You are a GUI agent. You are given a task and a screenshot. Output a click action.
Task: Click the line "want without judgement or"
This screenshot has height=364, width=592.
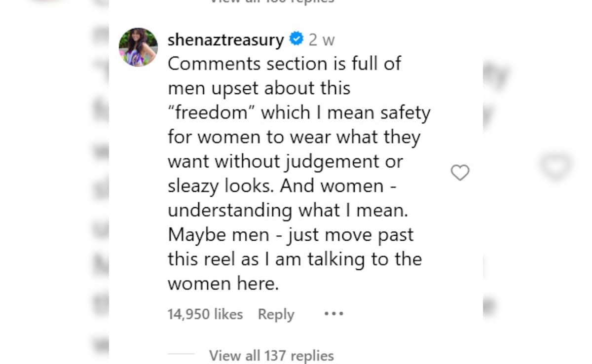(x=285, y=162)
